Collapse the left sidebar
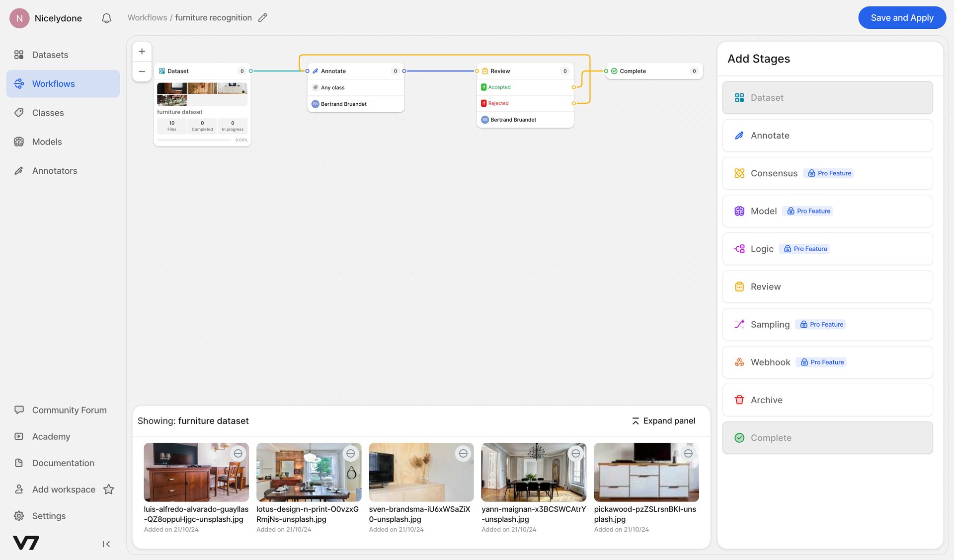Screen dimensions: 954x560 (x=106, y=544)
